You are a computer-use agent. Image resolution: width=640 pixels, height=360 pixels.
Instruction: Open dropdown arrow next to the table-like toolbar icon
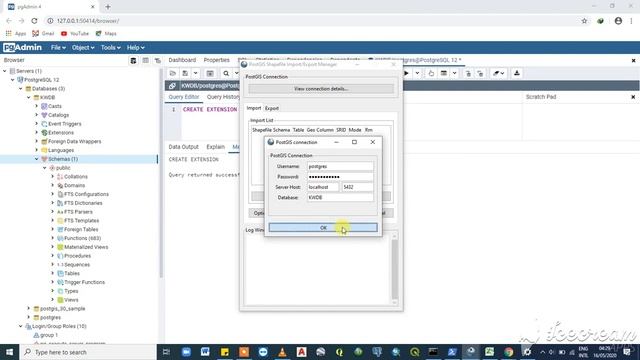454,73
